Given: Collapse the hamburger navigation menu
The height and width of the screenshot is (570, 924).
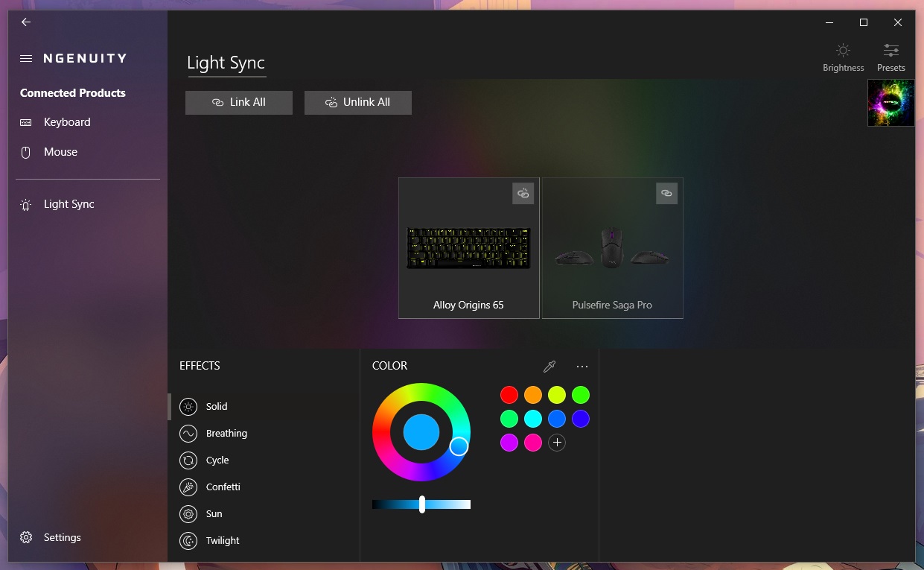Looking at the screenshot, I should [x=26, y=58].
